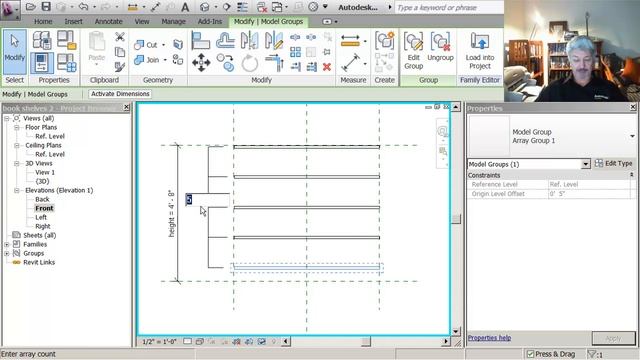Open the Front elevation view
The height and width of the screenshot is (360, 640).
coord(44,208)
